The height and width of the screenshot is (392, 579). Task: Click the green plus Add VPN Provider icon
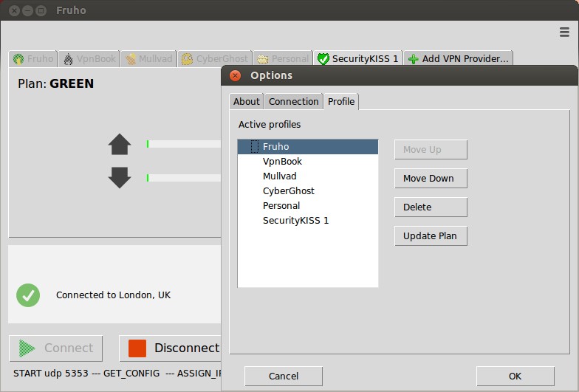[414, 59]
